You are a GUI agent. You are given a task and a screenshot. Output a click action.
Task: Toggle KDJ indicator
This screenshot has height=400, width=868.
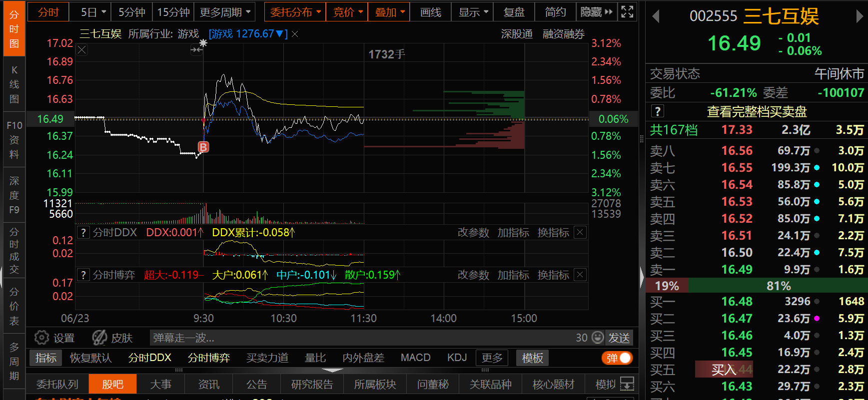click(457, 358)
